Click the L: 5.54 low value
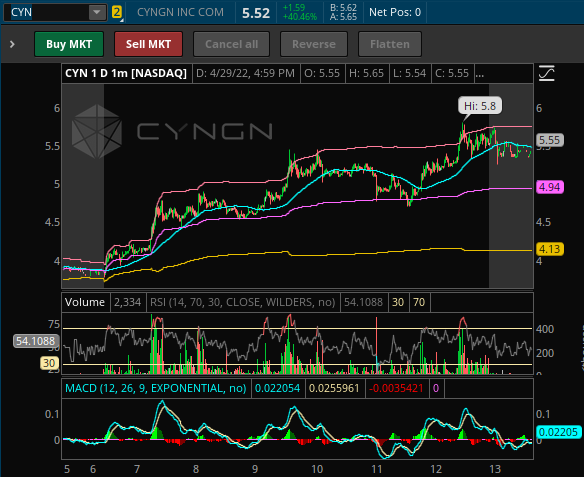This screenshot has width=584, height=477. [x=409, y=73]
